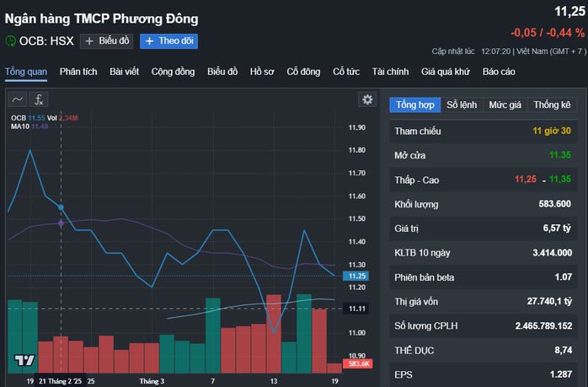Click the Mở cửa value 11.35

560,155
